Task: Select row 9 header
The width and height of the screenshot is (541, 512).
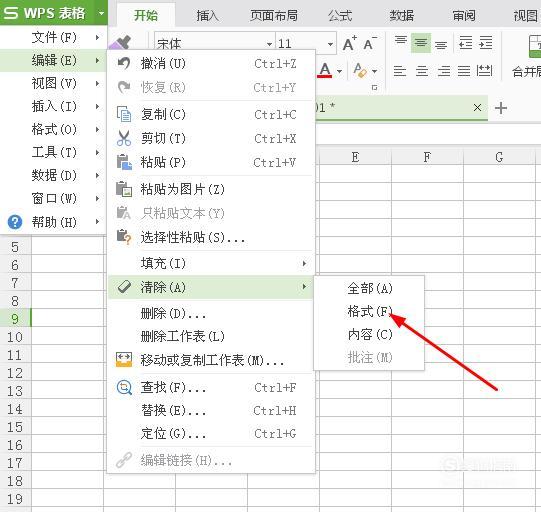Action: (x=15, y=318)
